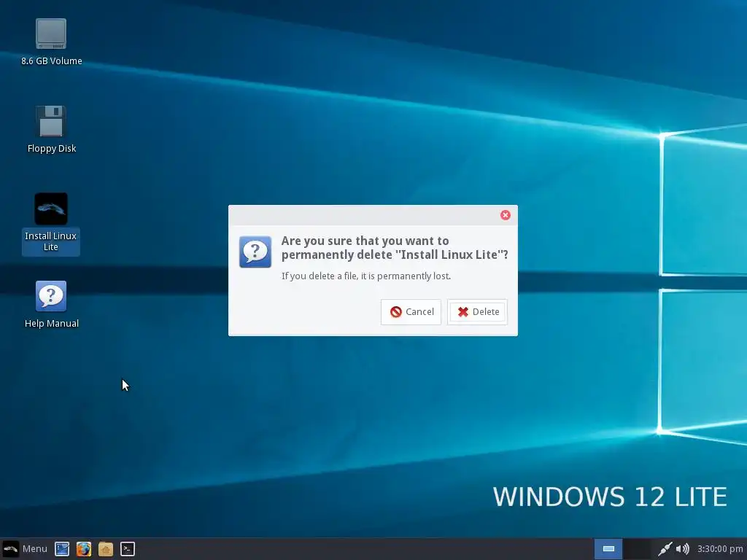Image resolution: width=747 pixels, height=560 pixels.
Task: Open the Menu button on the taskbar
Action: [25, 548]
